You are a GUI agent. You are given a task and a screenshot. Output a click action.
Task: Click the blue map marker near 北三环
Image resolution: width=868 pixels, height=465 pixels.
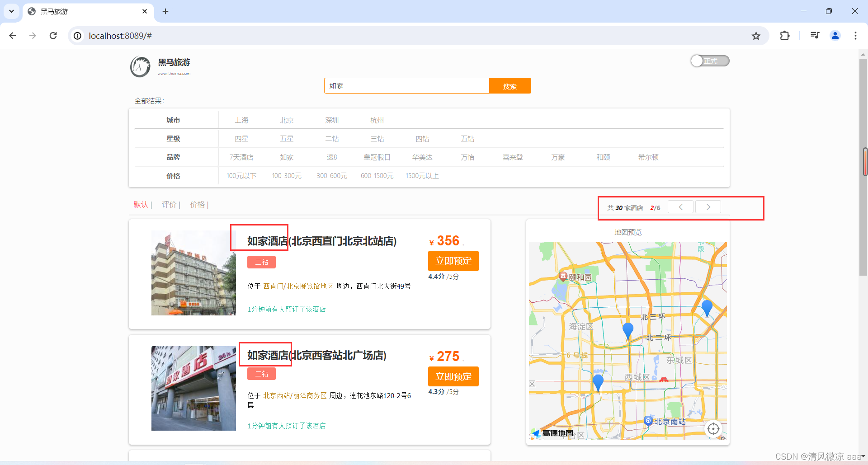(628, 331)
